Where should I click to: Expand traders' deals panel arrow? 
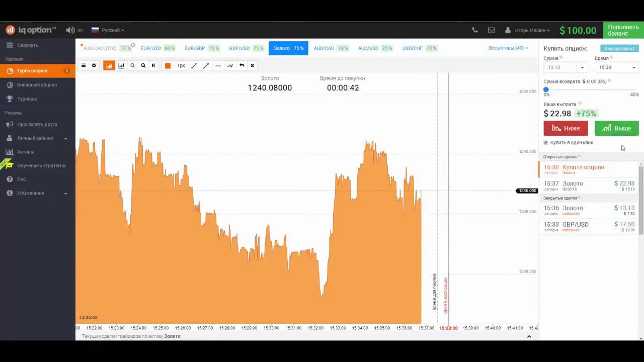[x=529, y=336]
